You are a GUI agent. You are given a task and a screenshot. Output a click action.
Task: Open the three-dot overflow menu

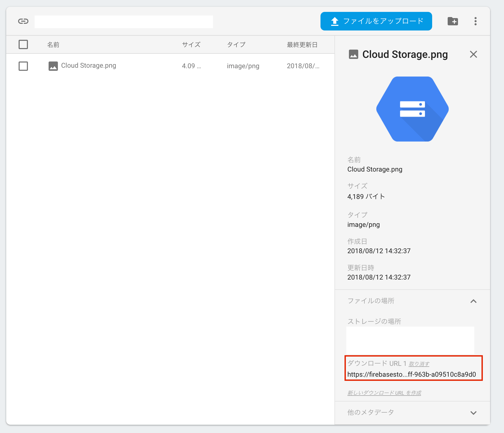[x=475, y=21]
